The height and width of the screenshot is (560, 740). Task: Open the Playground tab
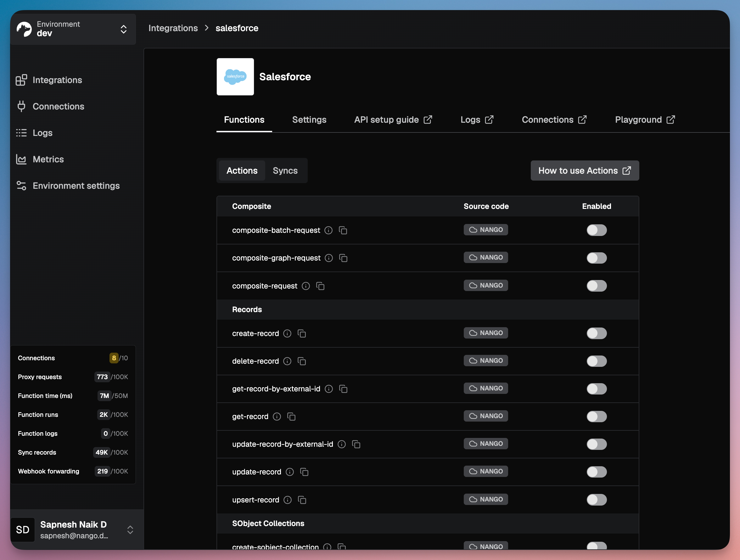point(645,120)
